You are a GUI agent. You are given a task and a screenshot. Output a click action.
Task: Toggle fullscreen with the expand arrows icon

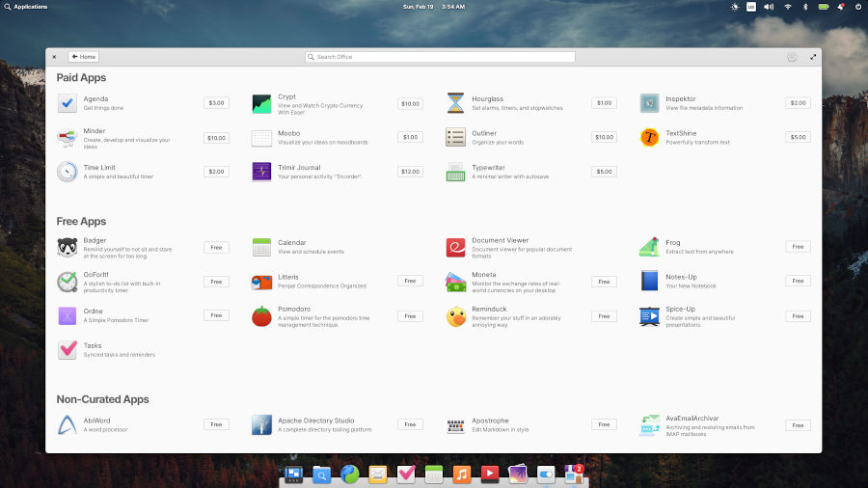tap(813, 57)
